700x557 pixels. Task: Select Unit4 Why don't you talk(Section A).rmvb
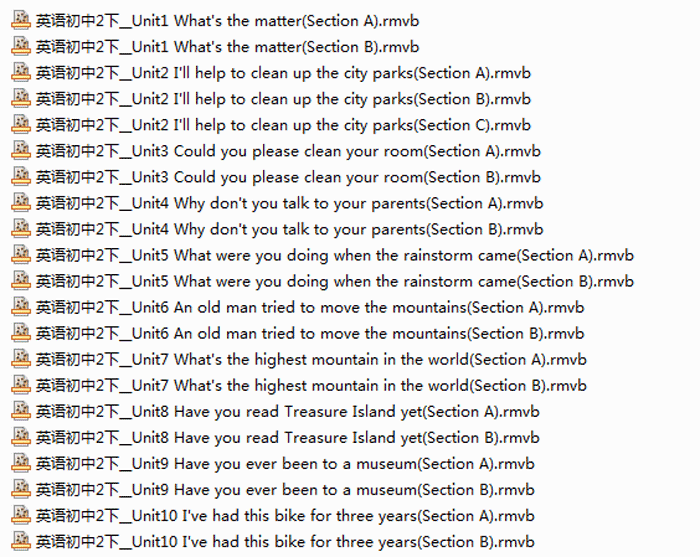click(290, 203)
